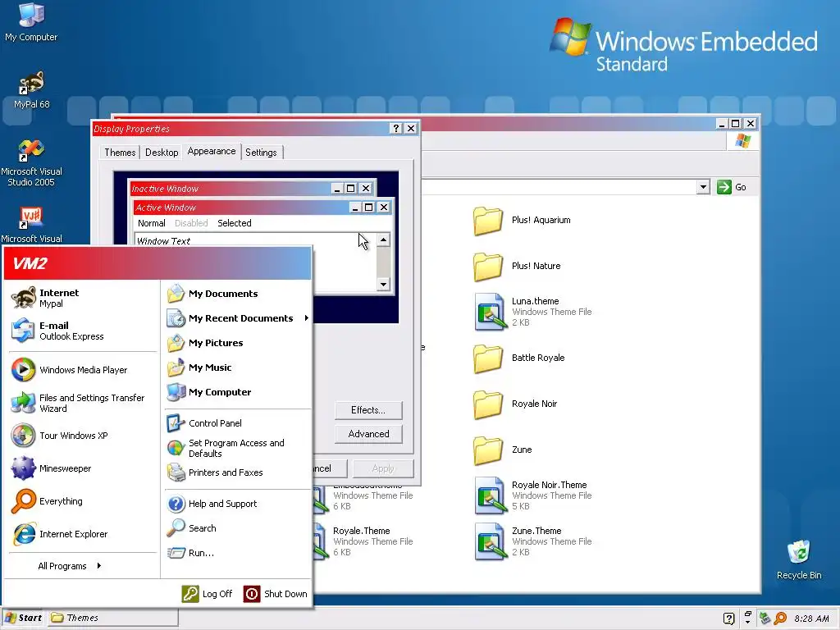Select the Appearance tab
This screenshot has width=840, height=630.
(212, 151)
